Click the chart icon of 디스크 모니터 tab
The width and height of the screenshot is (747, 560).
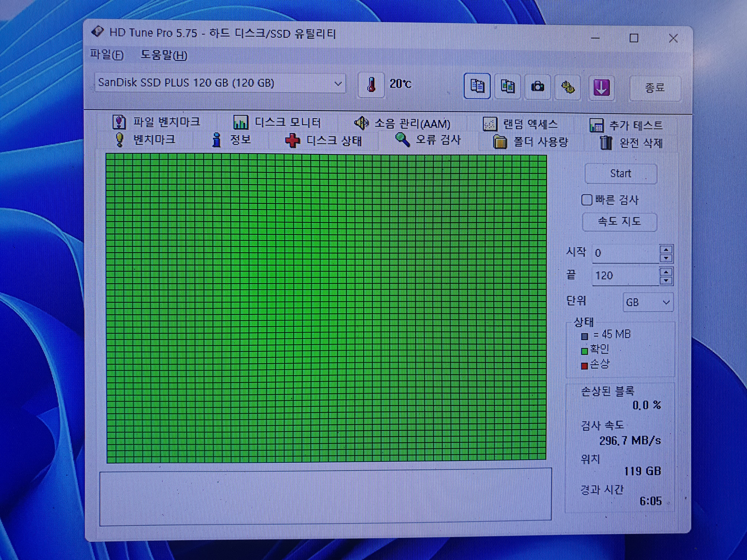(x=241, y=122)
